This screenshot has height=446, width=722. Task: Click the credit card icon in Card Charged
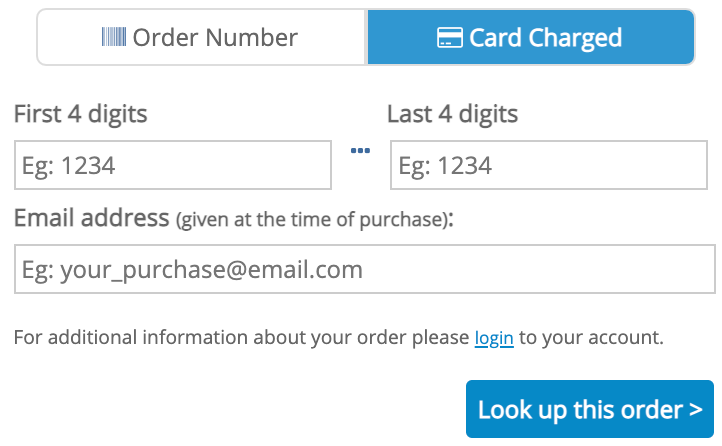point(449,37)
